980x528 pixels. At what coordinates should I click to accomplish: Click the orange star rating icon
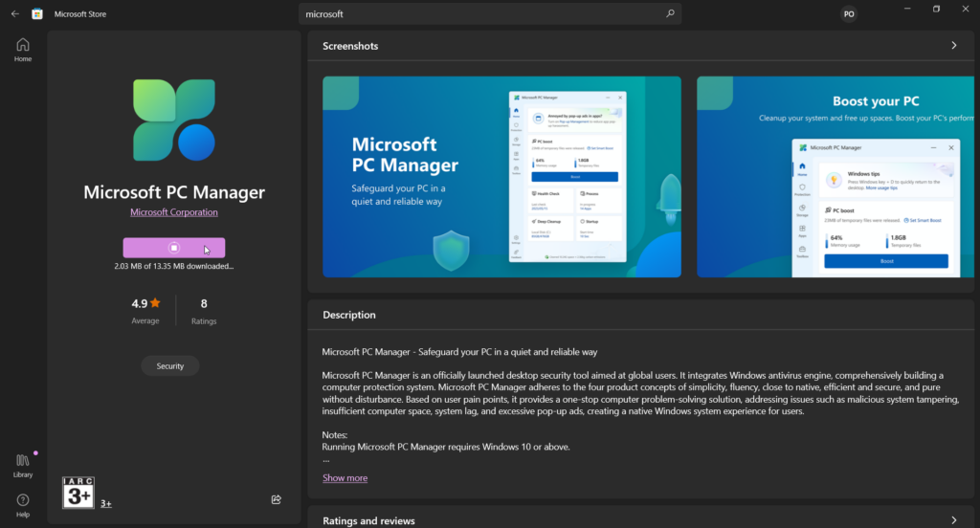pos(156,303)
